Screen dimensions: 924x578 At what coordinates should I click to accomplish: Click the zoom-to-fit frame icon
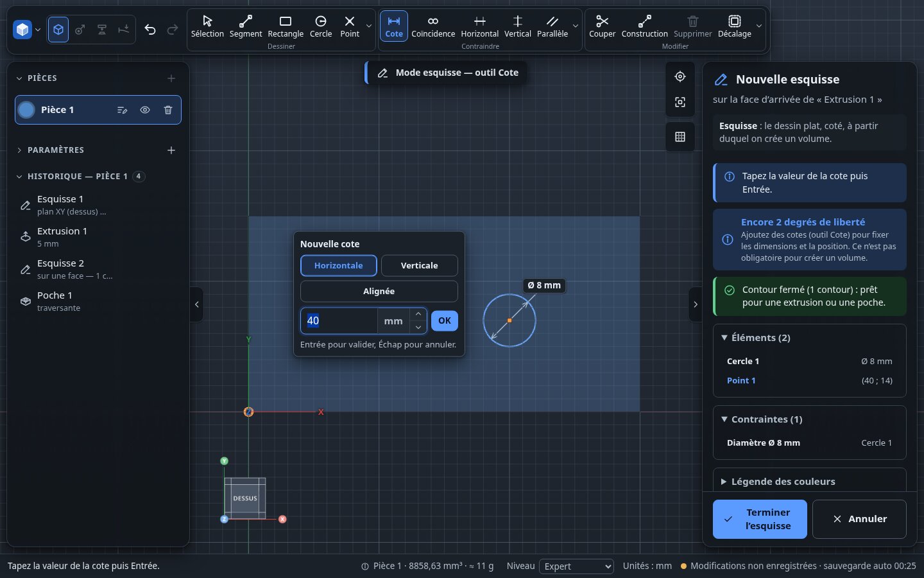coord(680,102)
